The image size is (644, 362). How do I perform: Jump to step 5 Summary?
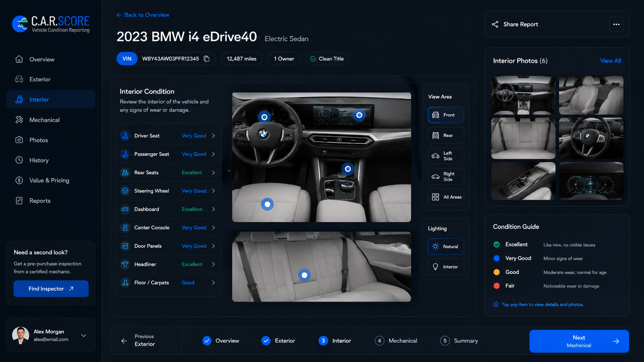pyautogui.click(x=459, y=341)
